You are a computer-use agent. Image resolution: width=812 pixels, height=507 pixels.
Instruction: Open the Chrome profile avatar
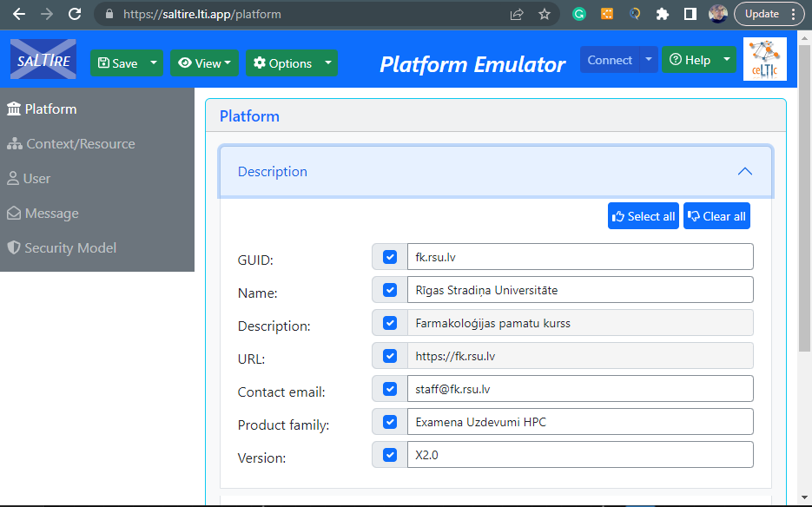pos(717,14)
